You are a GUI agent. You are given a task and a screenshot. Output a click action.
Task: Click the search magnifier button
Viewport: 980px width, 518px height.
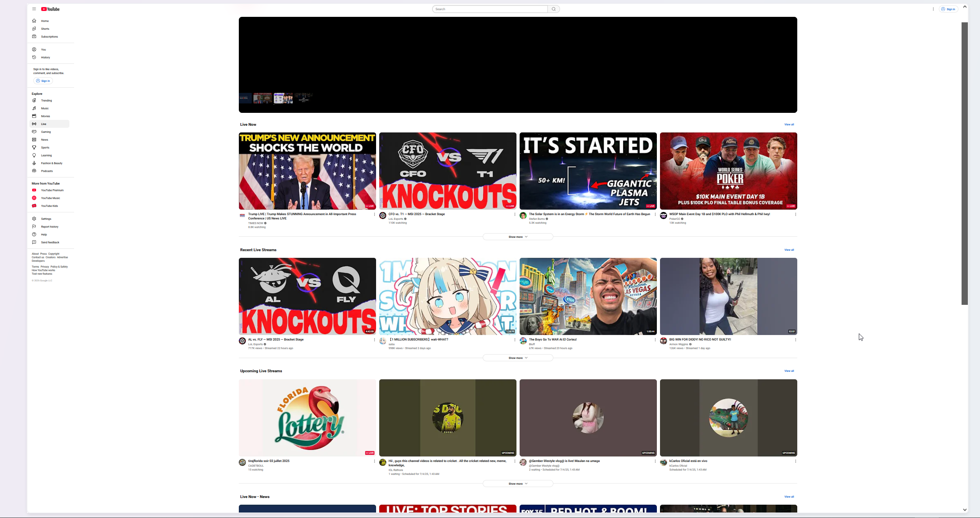coord(553,9)
